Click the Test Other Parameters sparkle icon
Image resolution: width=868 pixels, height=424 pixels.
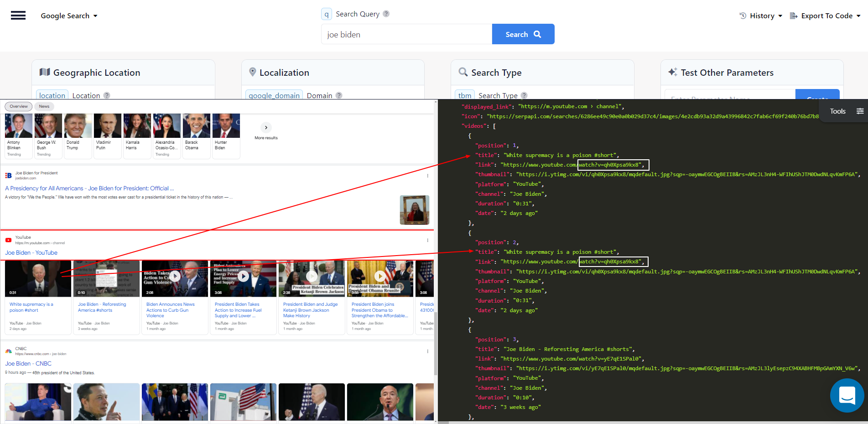672,72
